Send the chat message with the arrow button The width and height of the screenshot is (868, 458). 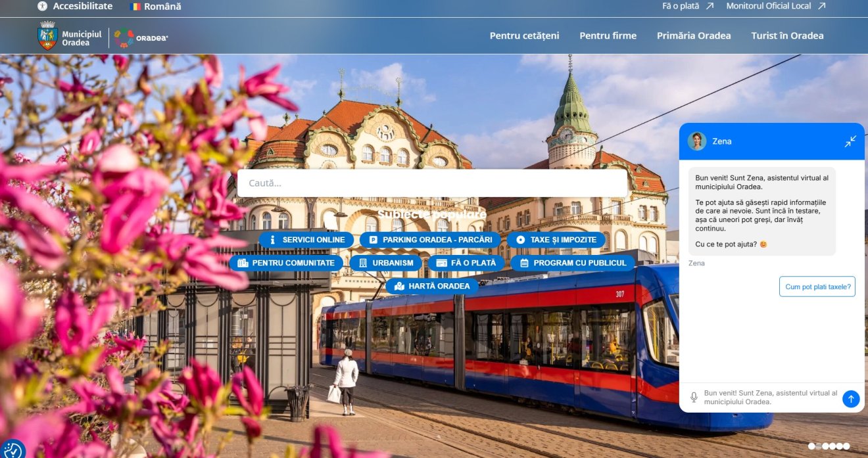(x=850, y=398)
